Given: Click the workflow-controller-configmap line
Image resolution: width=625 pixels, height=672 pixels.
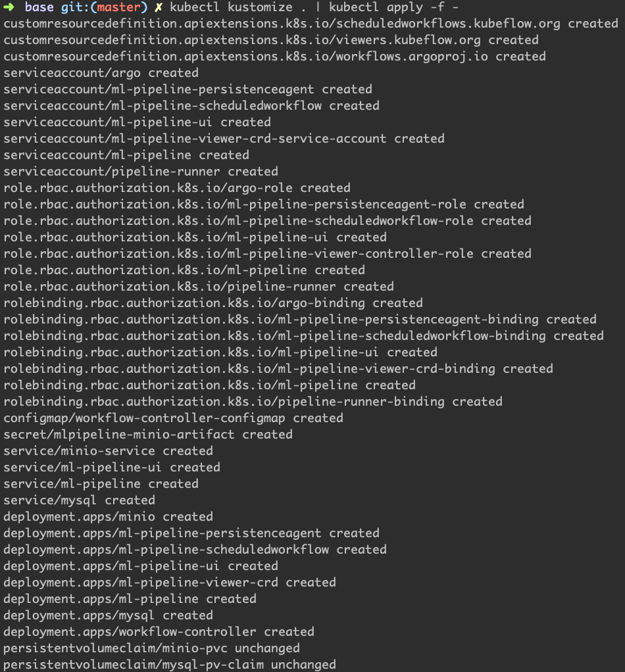Looking at the screenshot, I should pos(173,418).
